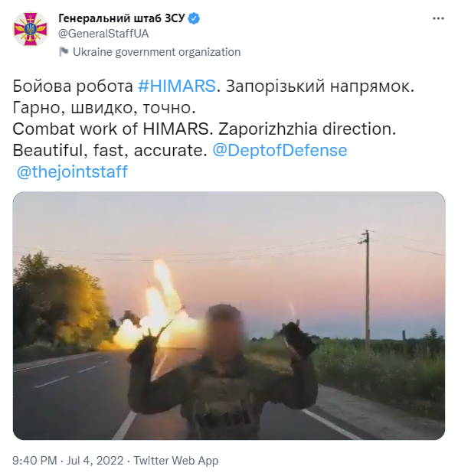Viewport: 458px width, 476px height.
Task: Click the utility pole in the video frame
Action: [x=367, y=289]
